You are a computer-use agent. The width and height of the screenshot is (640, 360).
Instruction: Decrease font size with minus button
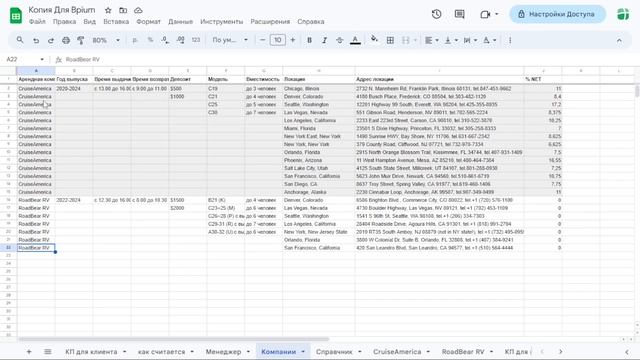(x=262, y=40)
